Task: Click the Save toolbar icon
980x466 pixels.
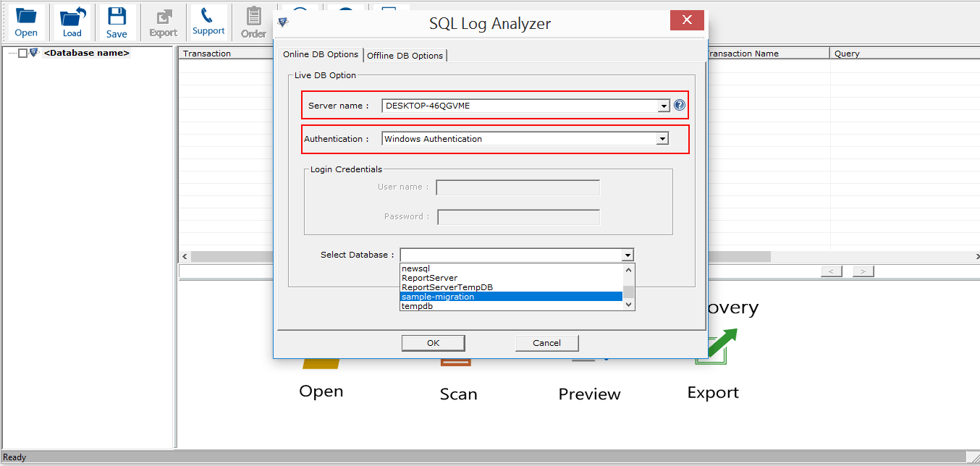Action: [x=117, y=22]
